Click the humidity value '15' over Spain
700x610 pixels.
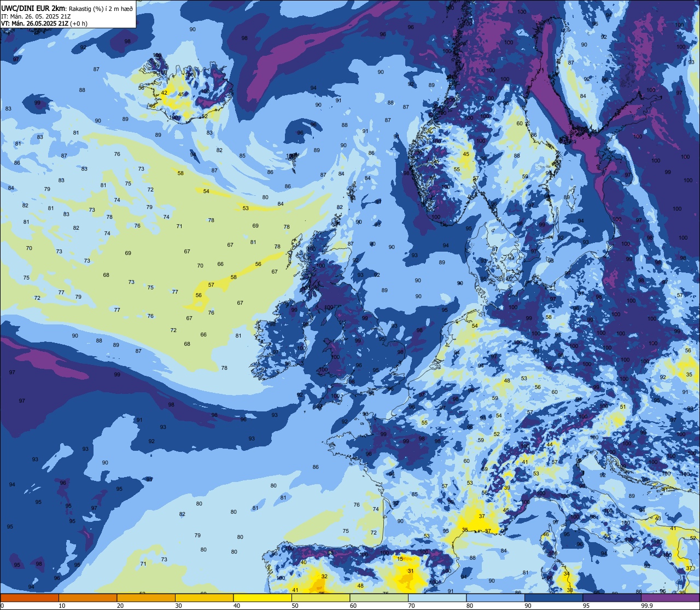[x=400, y=559]
